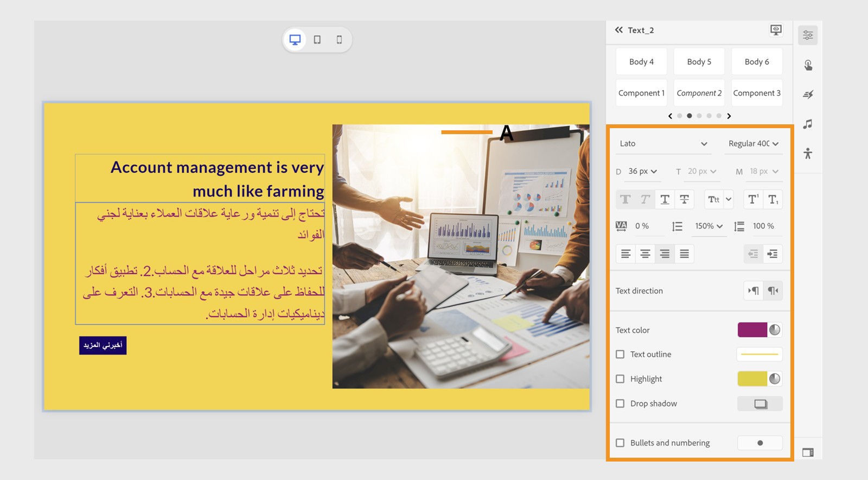
Task: Apply subscript formatting
Action: click(773, 199)
